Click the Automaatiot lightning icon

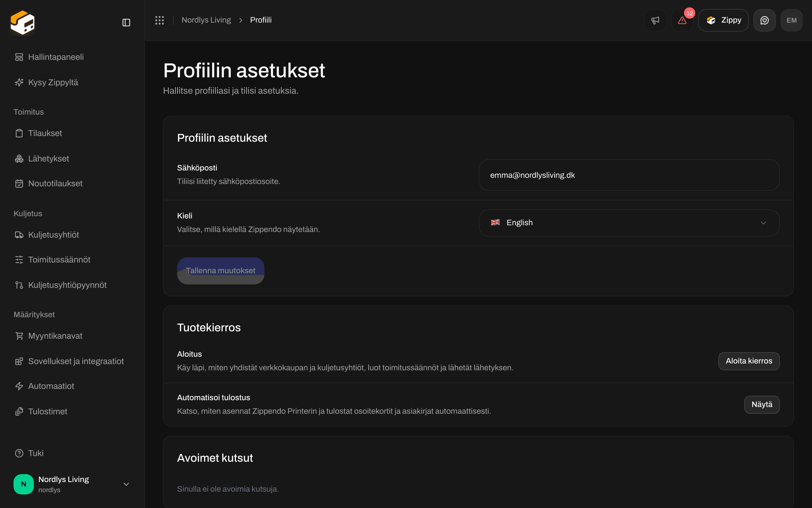coord(19,386)
